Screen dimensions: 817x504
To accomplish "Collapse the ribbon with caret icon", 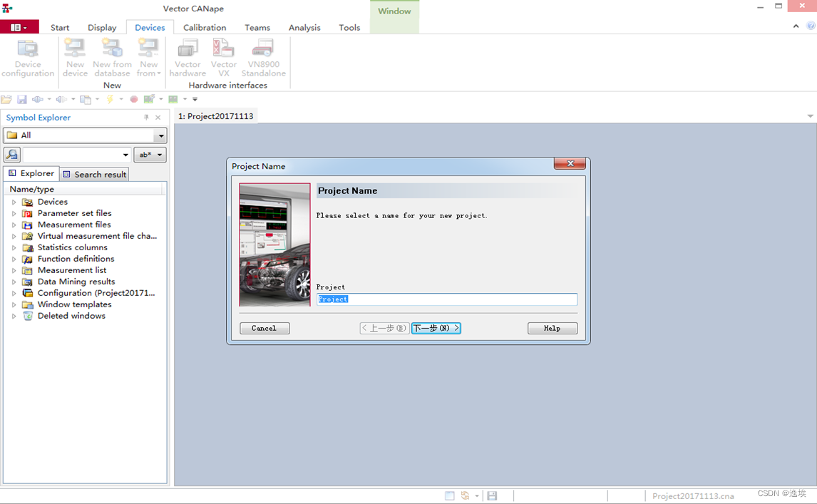I will [796, 26].
